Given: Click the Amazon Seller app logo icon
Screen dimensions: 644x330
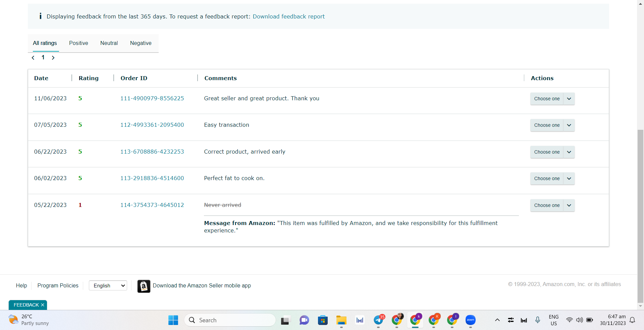Looking at the screenshot, I should coord(144,286).
